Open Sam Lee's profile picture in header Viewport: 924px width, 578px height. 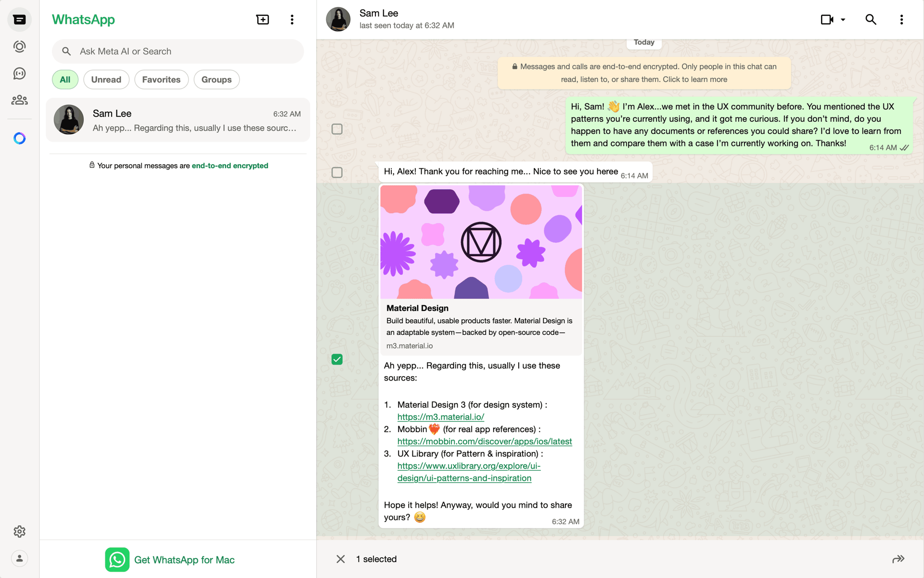point(338,19)
